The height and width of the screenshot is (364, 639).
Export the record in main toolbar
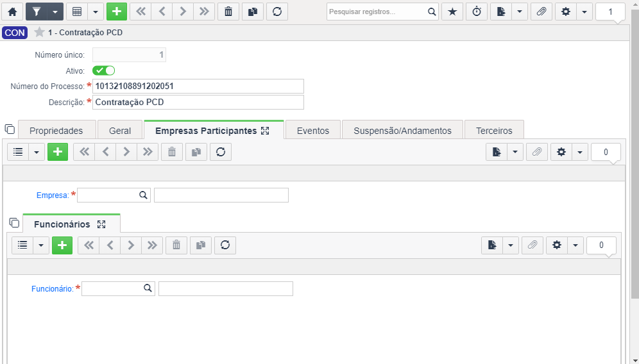[x=501, y=12]
